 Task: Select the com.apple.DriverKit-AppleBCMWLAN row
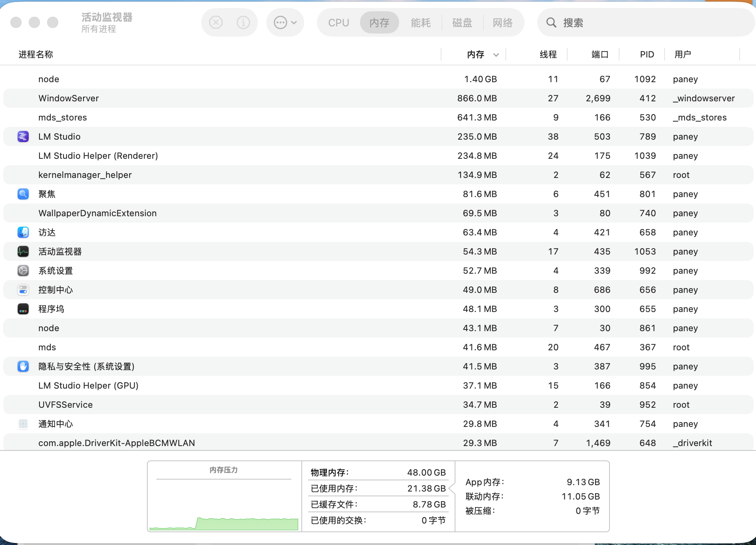(378, 442)
